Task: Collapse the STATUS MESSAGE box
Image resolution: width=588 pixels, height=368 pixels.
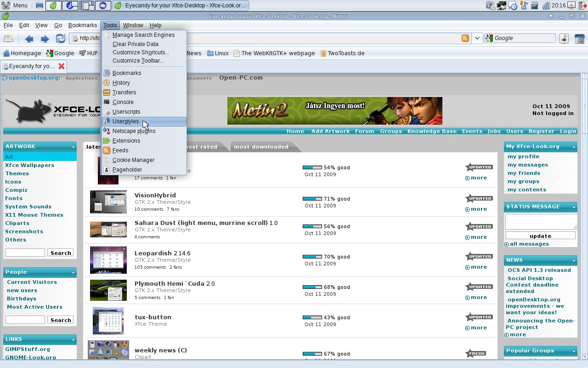Action: (574, 207)
